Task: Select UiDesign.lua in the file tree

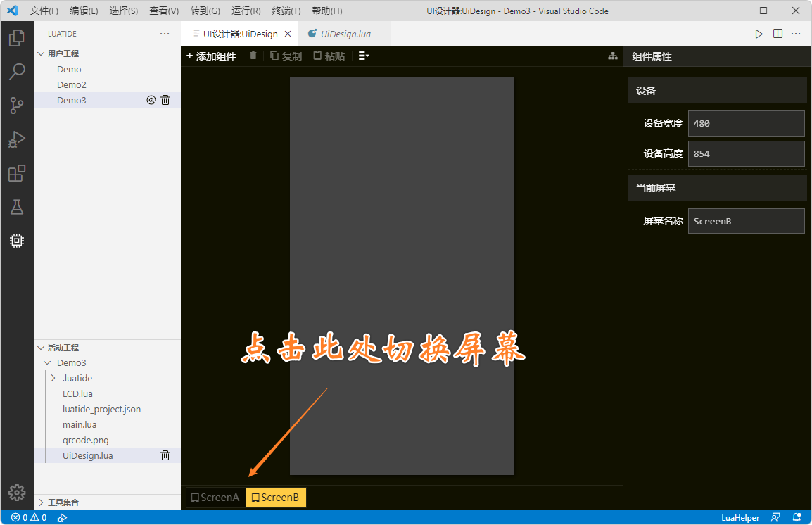Action: point(107,455)
